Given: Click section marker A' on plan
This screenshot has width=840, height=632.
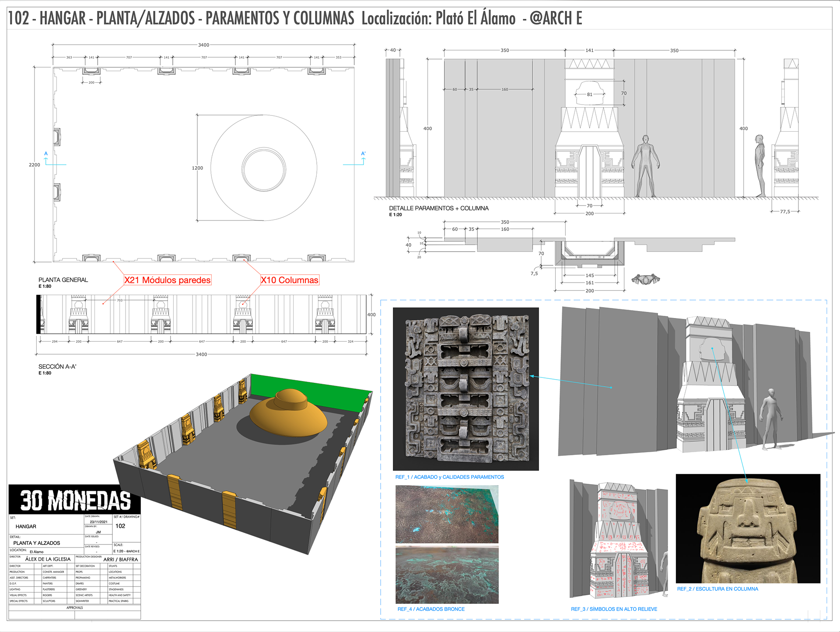Looking at the screenshot, I should tap(363, 154).
